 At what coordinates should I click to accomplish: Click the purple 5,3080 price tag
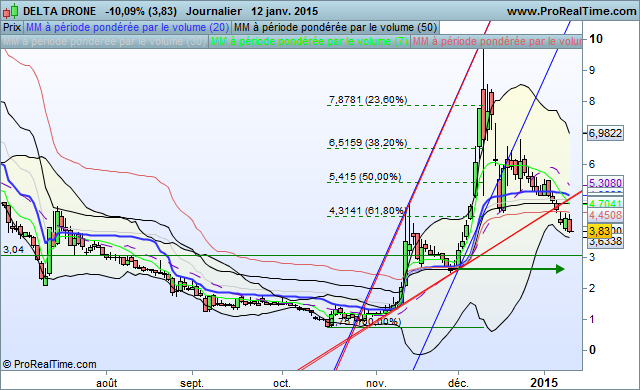tap(605, 182)
